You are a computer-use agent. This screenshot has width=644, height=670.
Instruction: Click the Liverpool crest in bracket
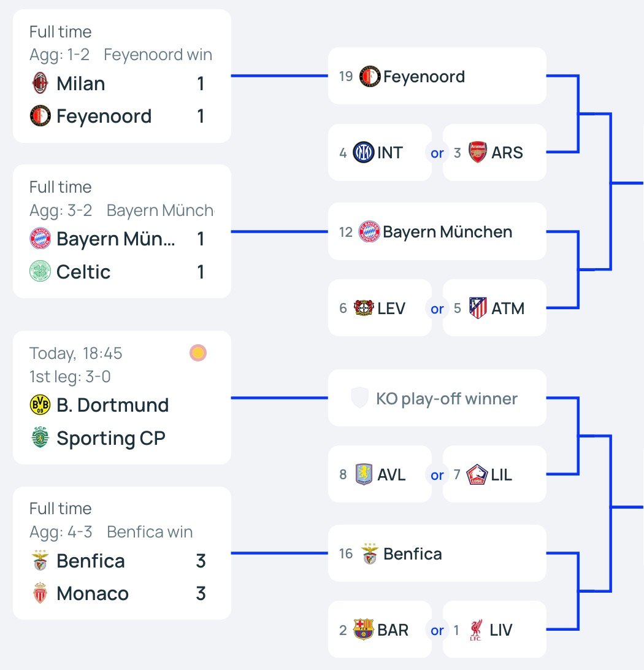tap(475, 630)
